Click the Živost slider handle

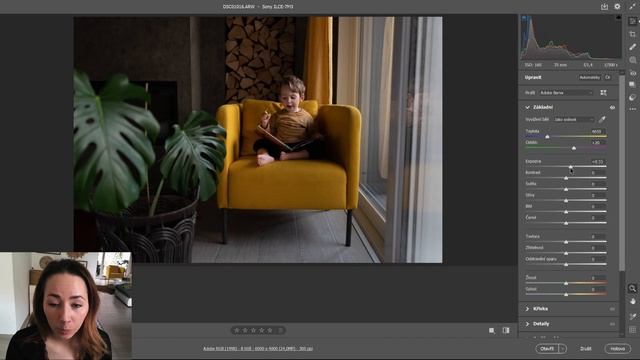(x=566, y=283)
